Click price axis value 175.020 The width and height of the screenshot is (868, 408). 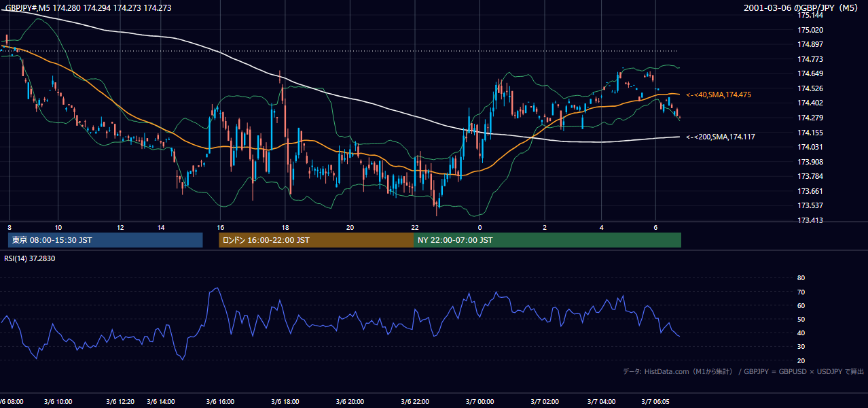pos(810,30)
